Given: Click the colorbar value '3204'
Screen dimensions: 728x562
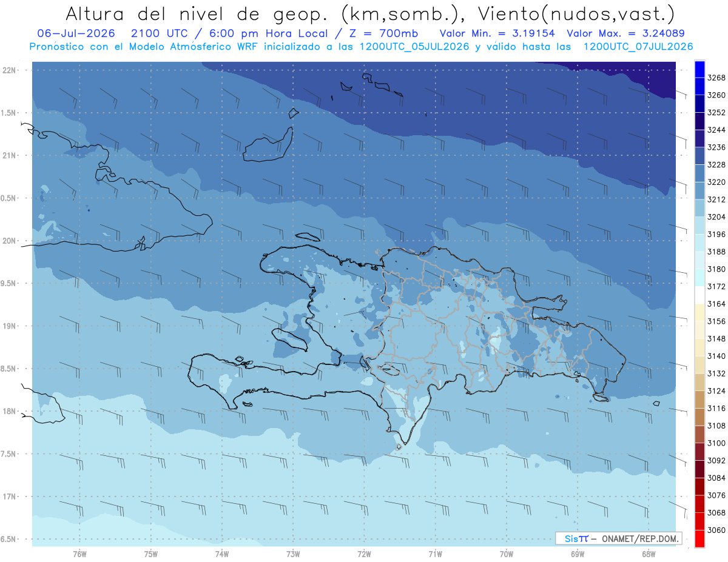Looking at the screenshot, I should pos(716,217).
